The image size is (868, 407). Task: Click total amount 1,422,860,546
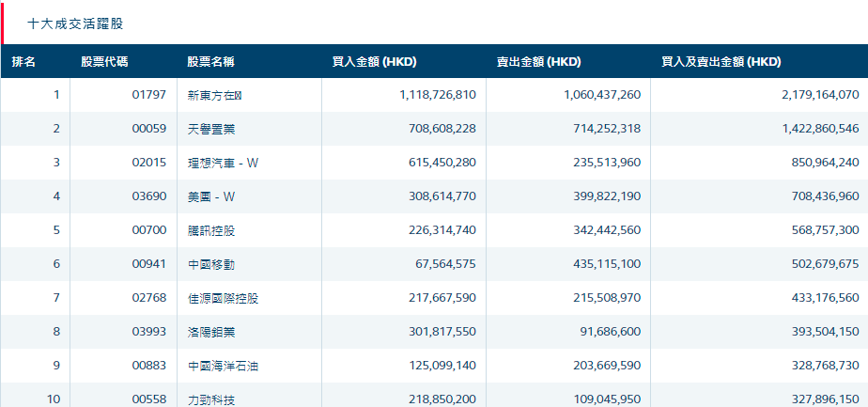pos(820,129)
